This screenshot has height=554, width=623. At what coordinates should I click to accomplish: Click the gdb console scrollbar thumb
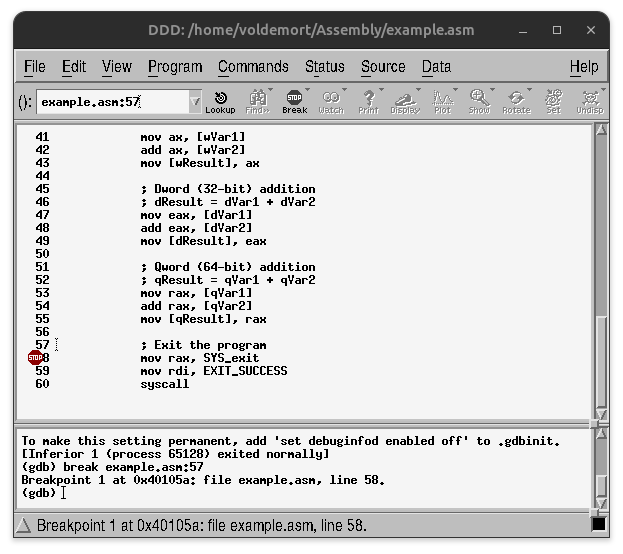click(x=602, y=486)
